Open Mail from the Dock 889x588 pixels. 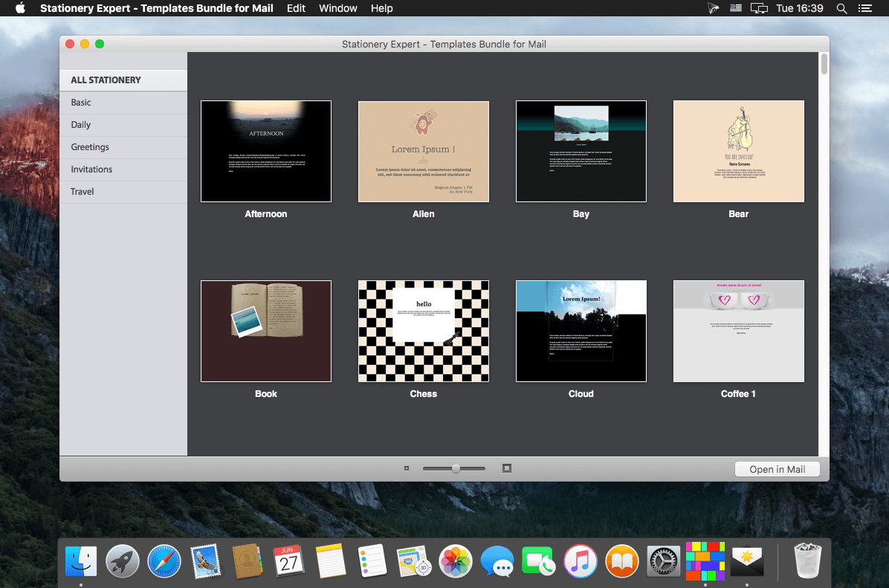(205, 561)
